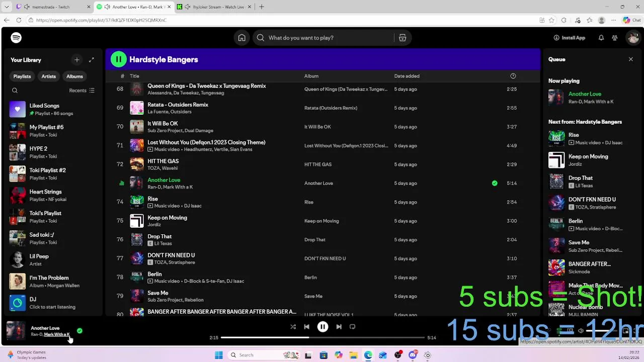The width and height of the screenshot is (644, 362).
Task: Go to Spotify Home
Action: pyautogui.click(x=242, y=38)
